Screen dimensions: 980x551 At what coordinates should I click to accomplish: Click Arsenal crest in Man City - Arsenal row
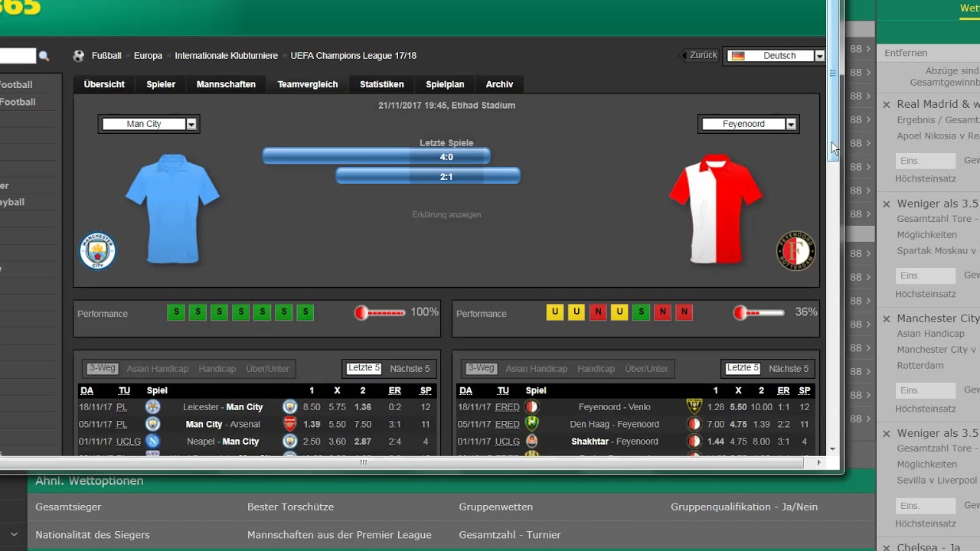(x=290, y=424)
